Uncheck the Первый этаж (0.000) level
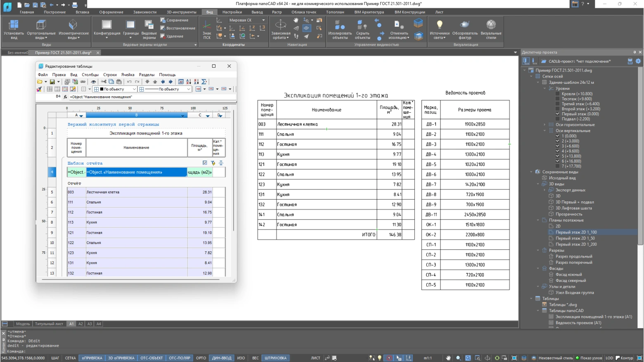Viewport: 644px width, 362px height. pos(557,114)
